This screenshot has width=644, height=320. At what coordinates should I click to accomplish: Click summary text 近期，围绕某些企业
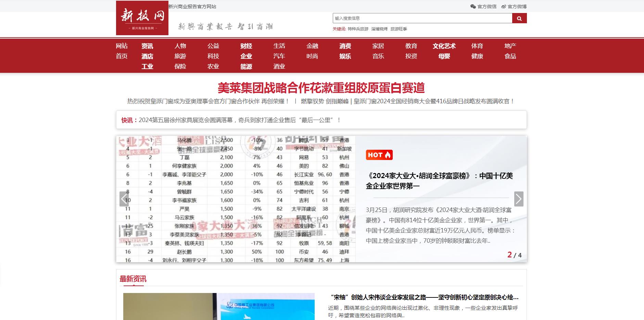pyautogui.click(x=423, y=311)
